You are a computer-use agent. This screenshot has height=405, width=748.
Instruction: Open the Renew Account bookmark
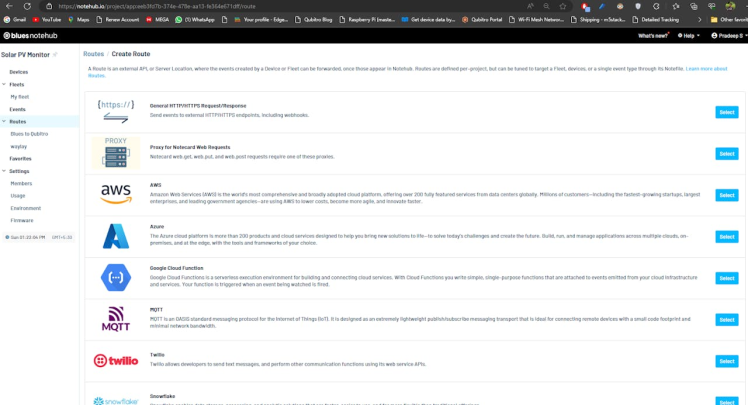pos(117,20)
